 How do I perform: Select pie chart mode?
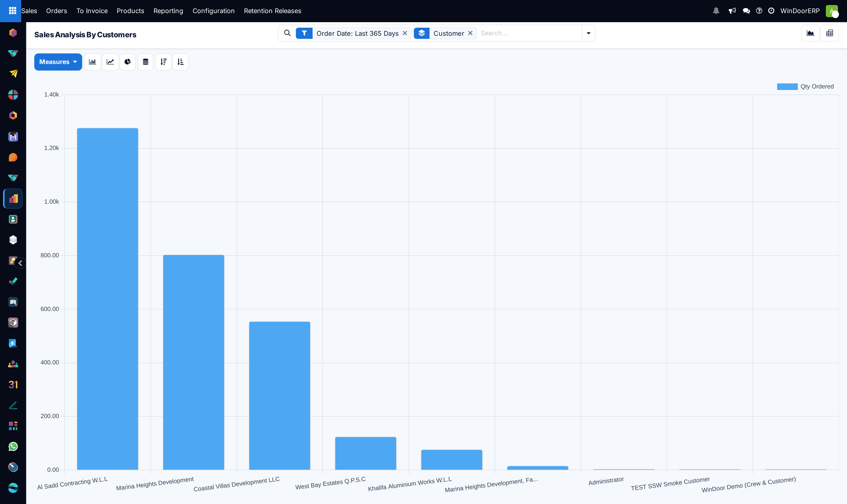127,62
